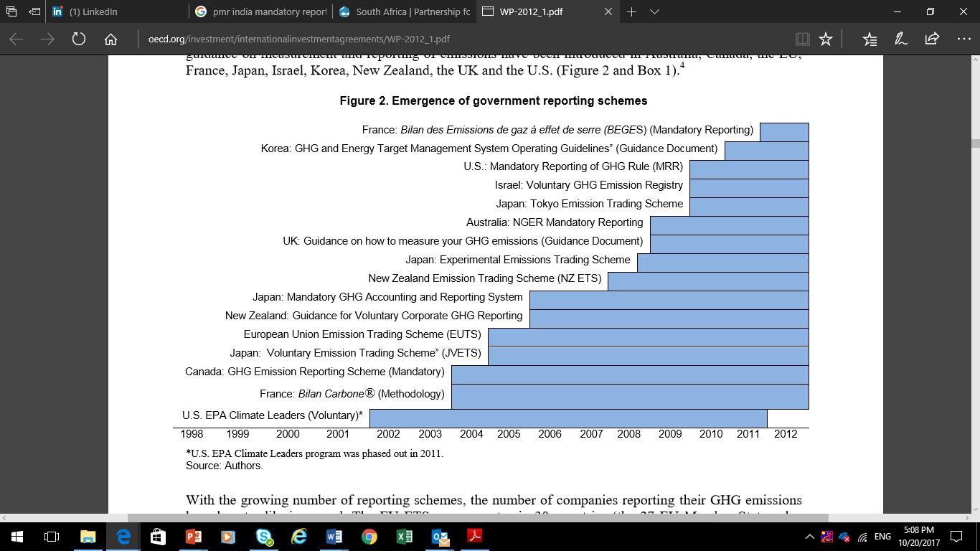Screen dimensions: 980x551
Task: Click 'Japan: Tokyo Emission Trading Scheme' label
Action: [x=590, y=204]
